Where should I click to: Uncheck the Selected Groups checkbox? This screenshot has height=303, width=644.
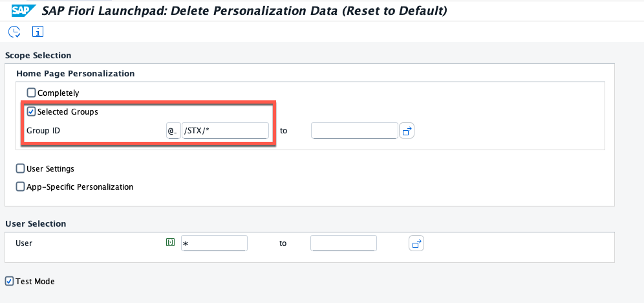pos(32,112)
